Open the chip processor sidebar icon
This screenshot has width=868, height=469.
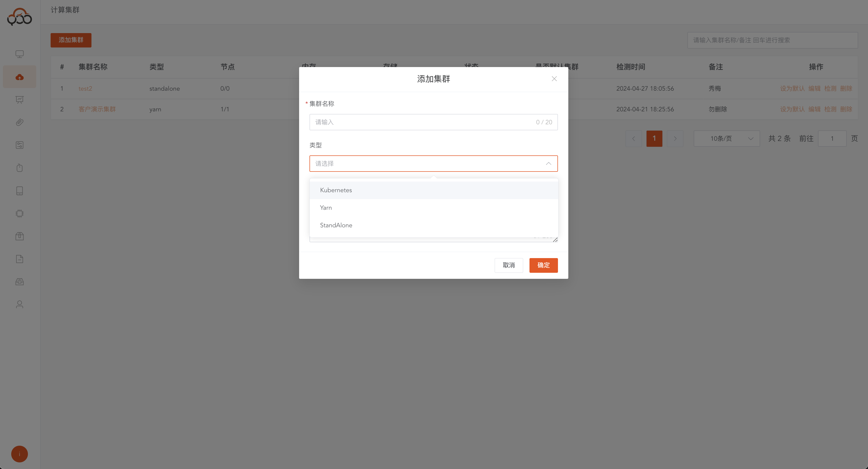tap(20, 213)
